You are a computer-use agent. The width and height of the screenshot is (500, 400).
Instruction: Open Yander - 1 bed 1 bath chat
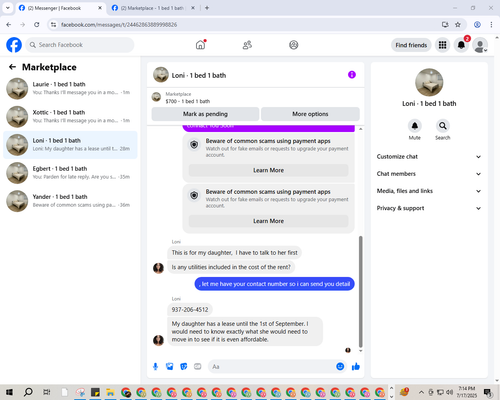point(70,201)
